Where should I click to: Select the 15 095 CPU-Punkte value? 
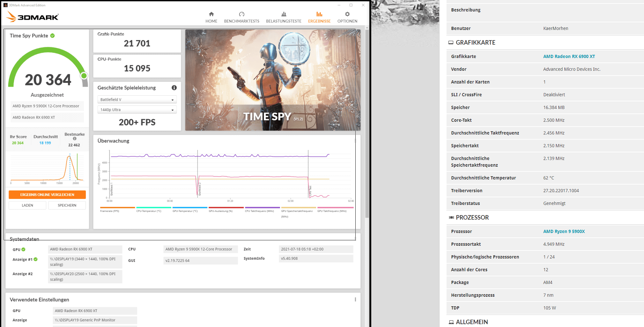click(137, 68)
